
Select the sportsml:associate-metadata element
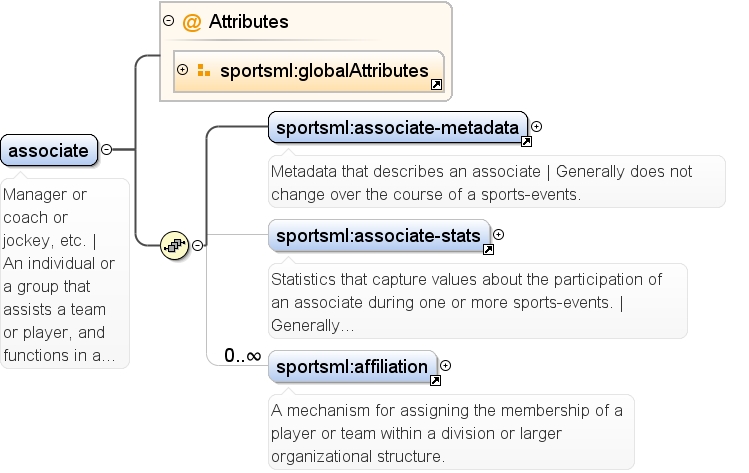pos(398,128)
